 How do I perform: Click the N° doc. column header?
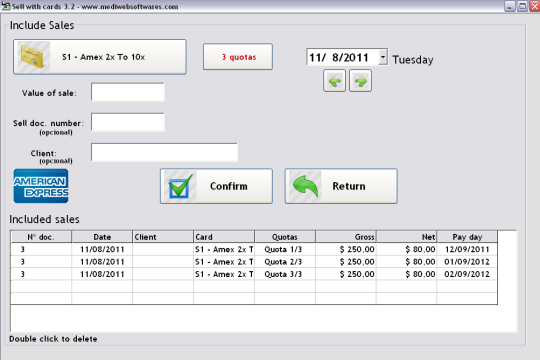pyautogui.click(x=41, y=237)
